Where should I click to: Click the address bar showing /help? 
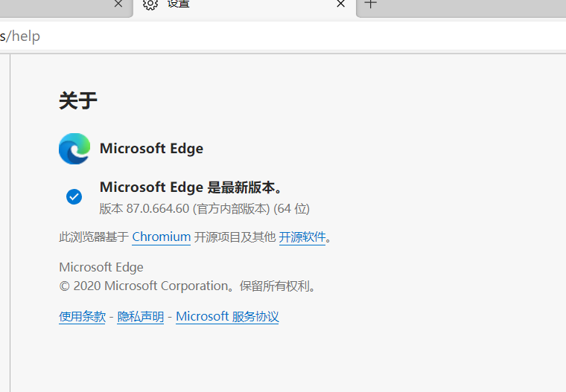click(283, 36)
